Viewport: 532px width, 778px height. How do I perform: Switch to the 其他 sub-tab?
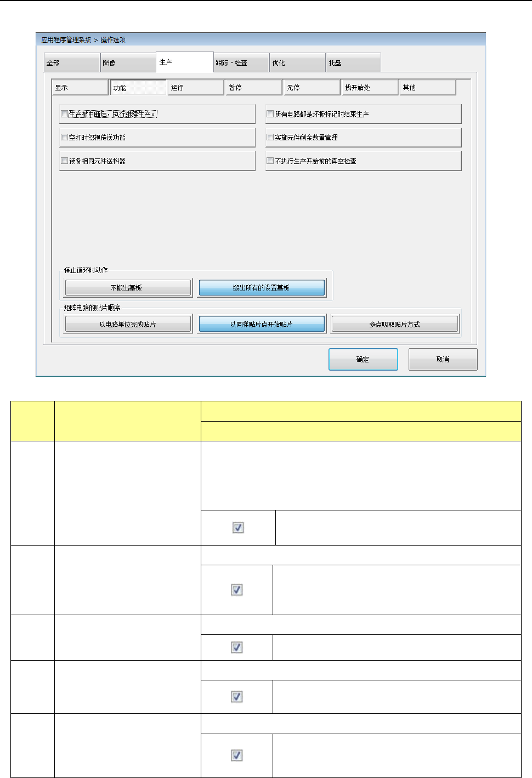tap(428, 87)
